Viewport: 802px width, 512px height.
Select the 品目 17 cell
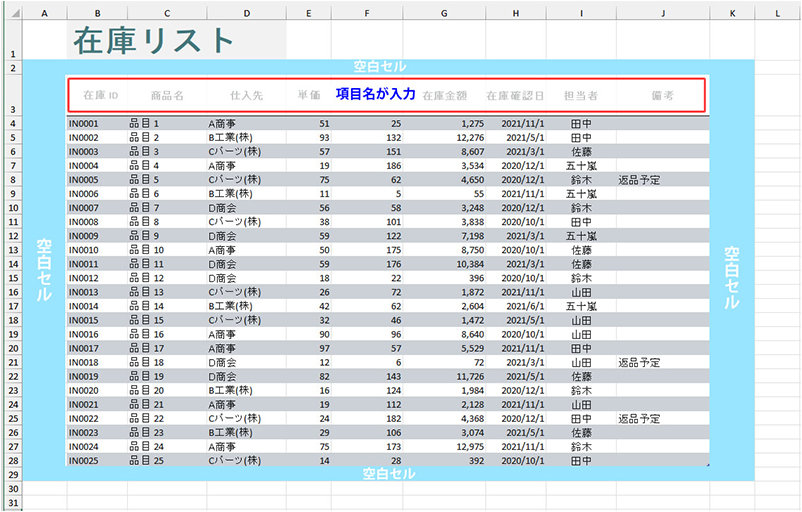pos(167,348)
